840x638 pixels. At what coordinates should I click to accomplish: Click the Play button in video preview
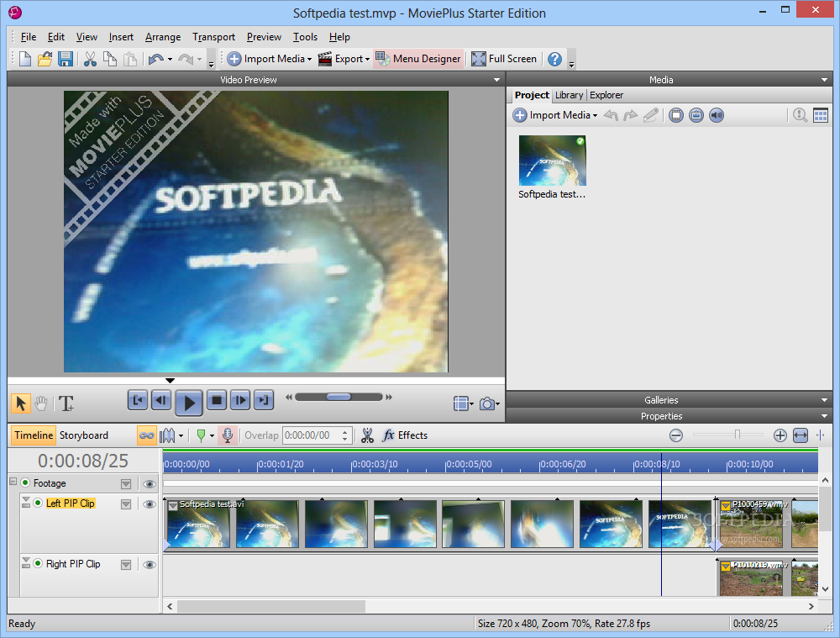click(x=189, y=403)
